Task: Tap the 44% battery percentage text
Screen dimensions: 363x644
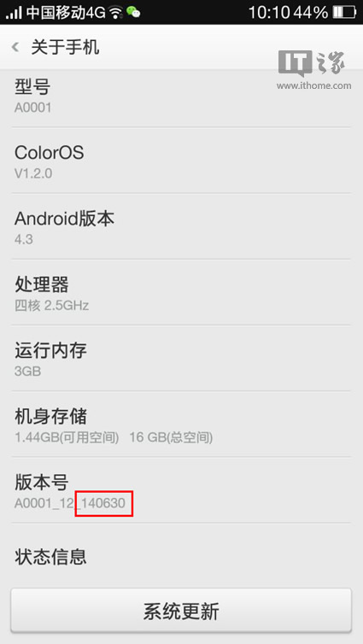Action: tap(311, 12)
